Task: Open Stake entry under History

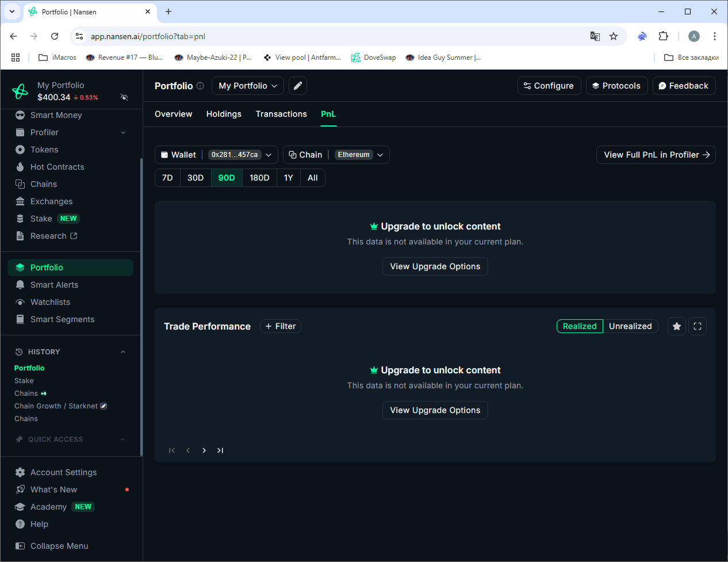Action: pos(24,381)
